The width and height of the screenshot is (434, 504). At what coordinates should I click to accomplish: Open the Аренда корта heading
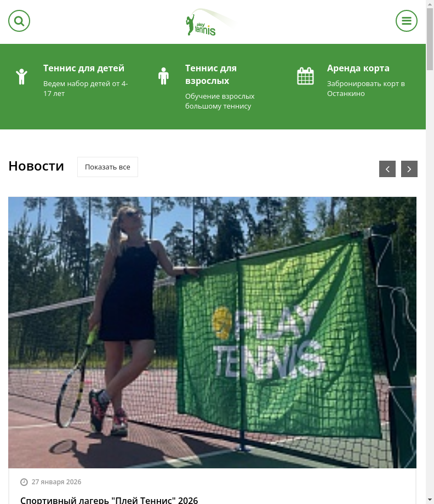[x=358, y=68]
